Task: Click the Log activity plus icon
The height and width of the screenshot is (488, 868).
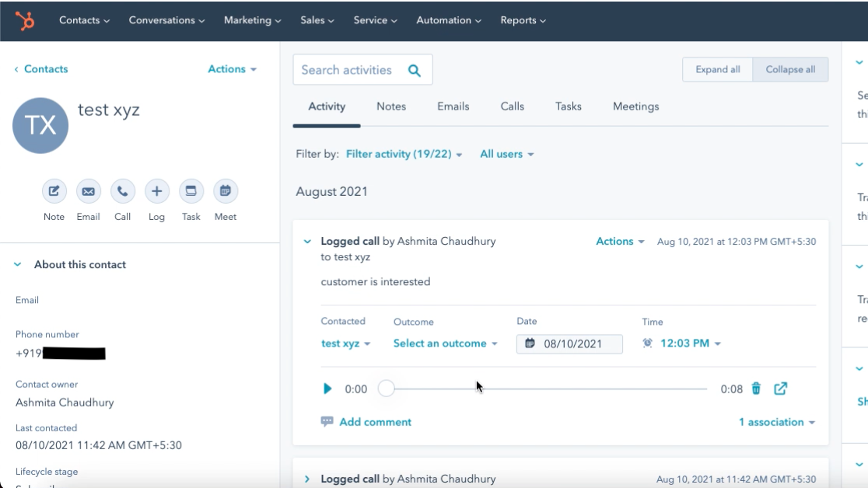Action: [156, 191]
